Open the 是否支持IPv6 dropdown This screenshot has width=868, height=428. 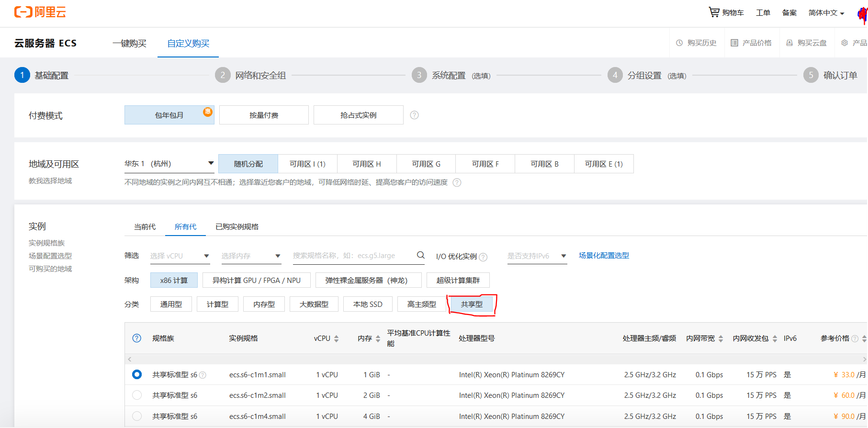click(537, 256)
